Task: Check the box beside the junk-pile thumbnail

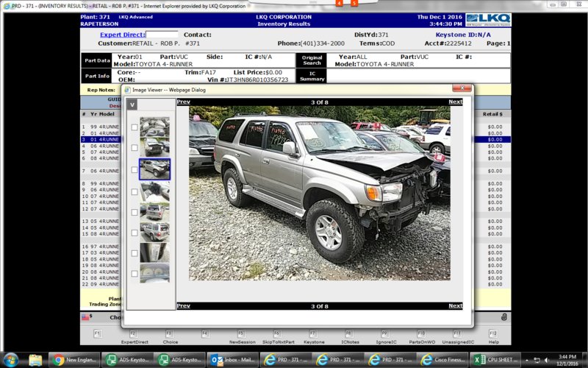Action: point(135,127)
